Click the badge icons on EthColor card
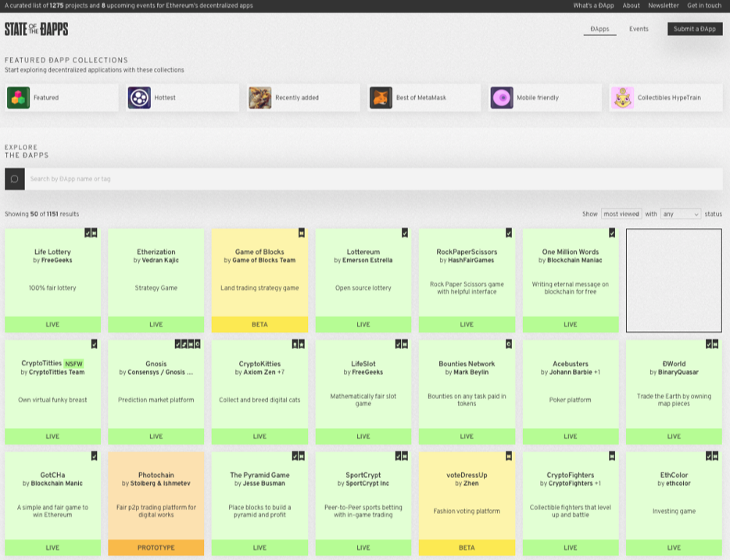The width and height of the screenshot is (730, 560). [x=712, y=456]
